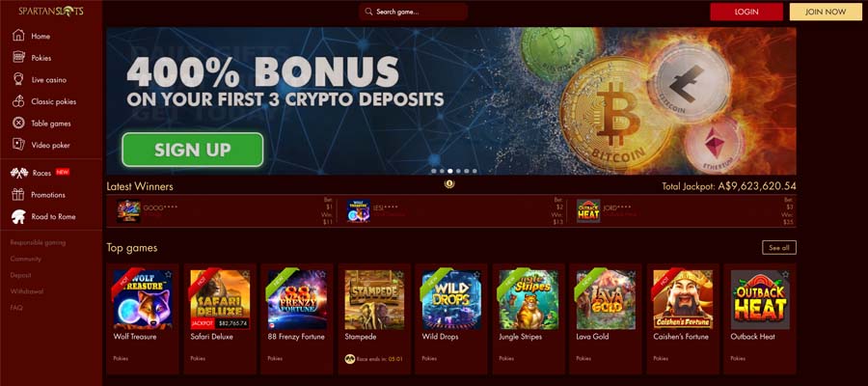Open See all top games
Screen dimensions: 868x386
click(779, 248)
